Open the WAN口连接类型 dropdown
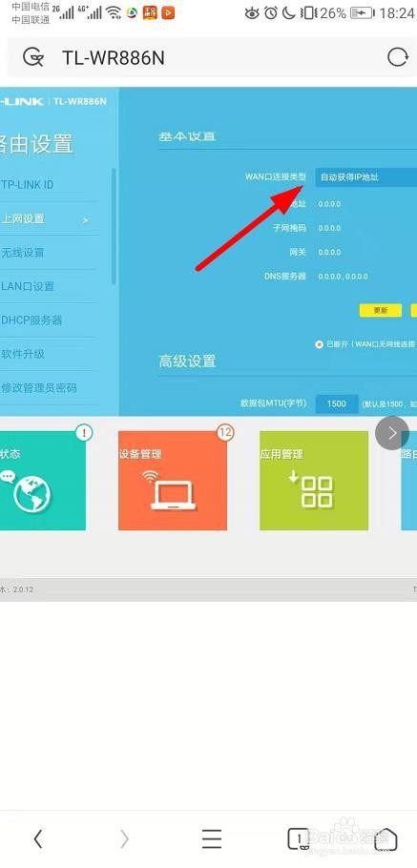Screen dimensions: 417x868 click(x=366, y=177)
